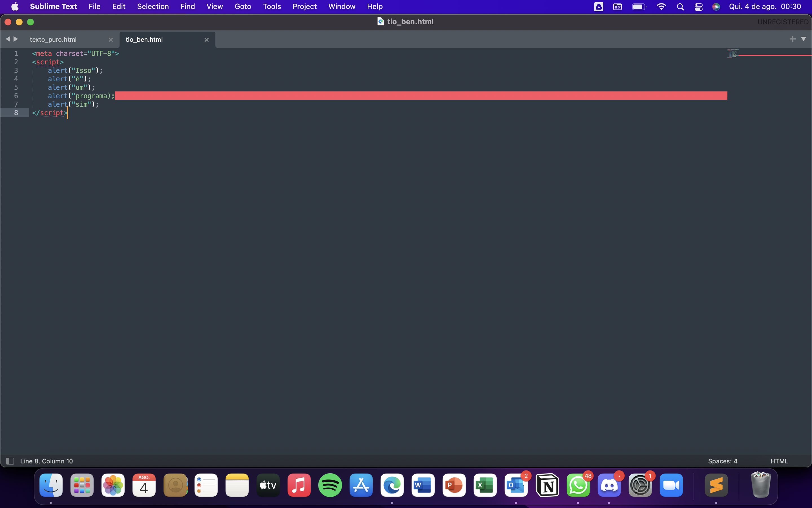812x508 pixels.
Task: Open Launchpad from the Dock
Action: 82,485
